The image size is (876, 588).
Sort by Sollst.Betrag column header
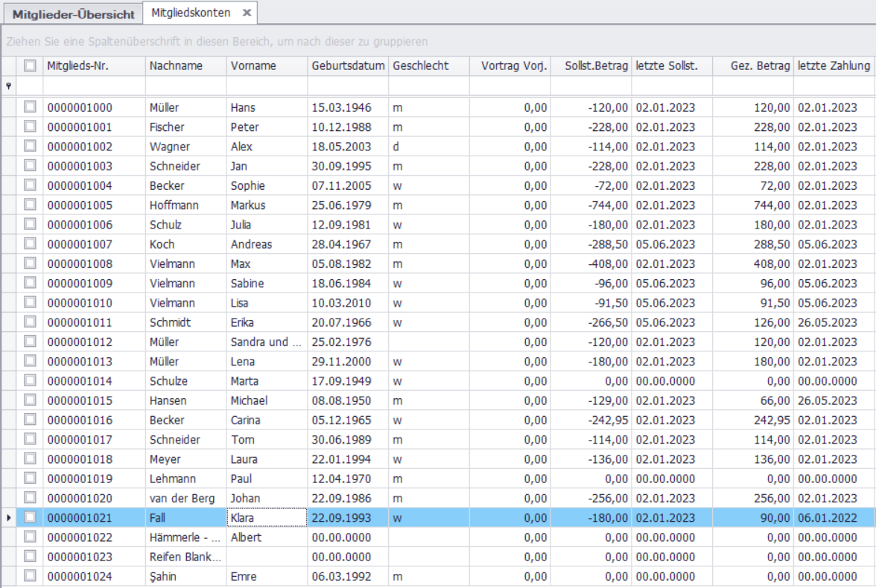coord(596,65)
